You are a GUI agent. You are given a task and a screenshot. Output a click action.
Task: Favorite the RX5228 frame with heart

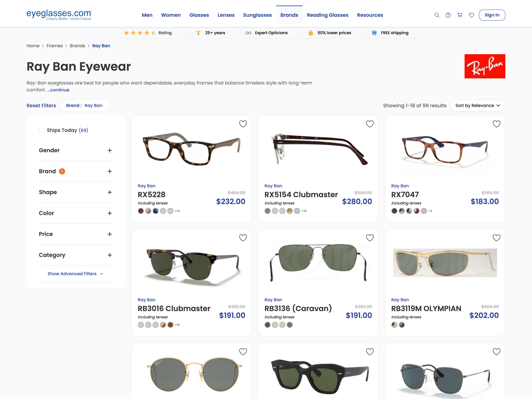click(243, 124)
